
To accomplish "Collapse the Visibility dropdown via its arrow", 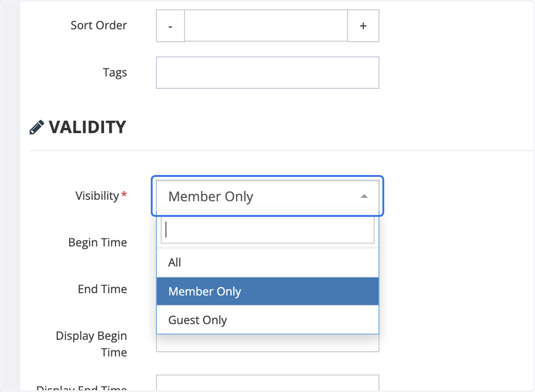I will point(364,196).
